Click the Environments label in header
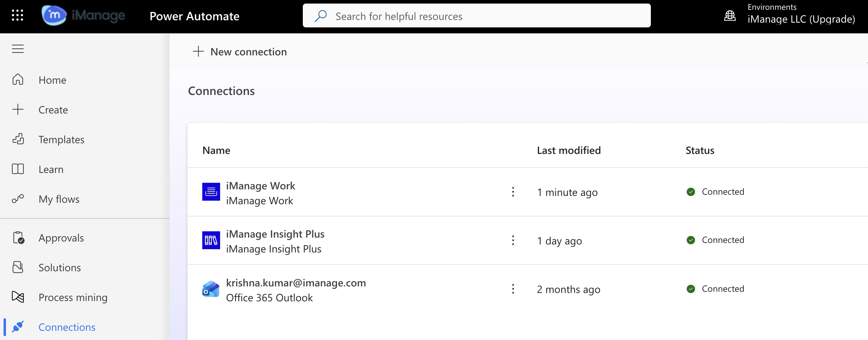The height and width of the screenshot is (340, 868). tap(772, 7)
